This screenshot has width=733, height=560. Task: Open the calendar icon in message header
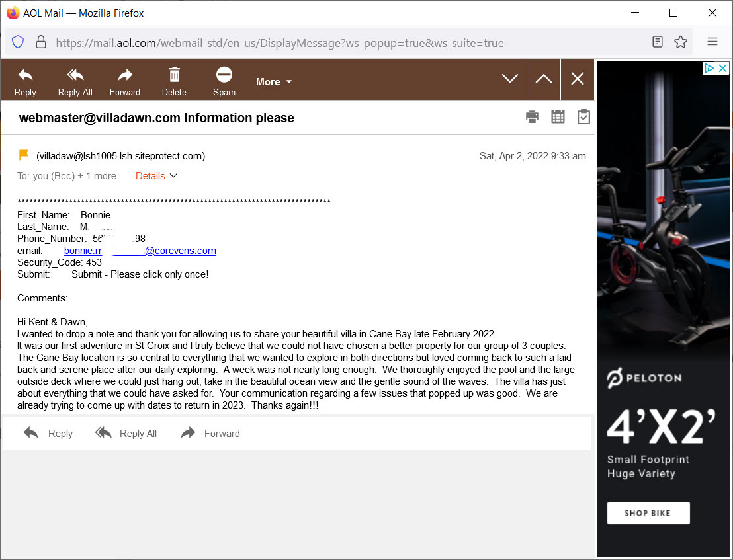tap(558, 117)
